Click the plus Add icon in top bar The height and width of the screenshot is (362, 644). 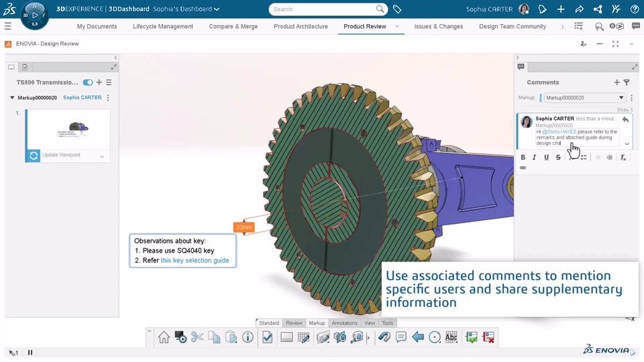[x=561, y=9]
